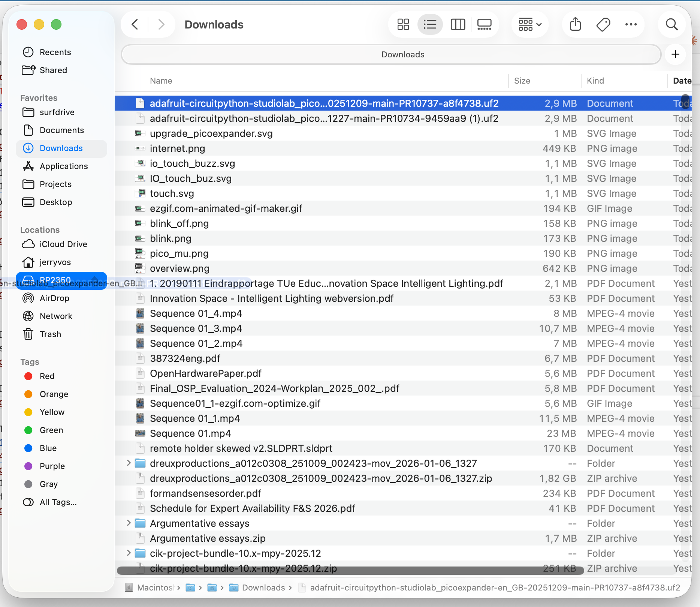Click the horizontal scrollbar at bottom
700x607 pixels.
tap(350, 571)
